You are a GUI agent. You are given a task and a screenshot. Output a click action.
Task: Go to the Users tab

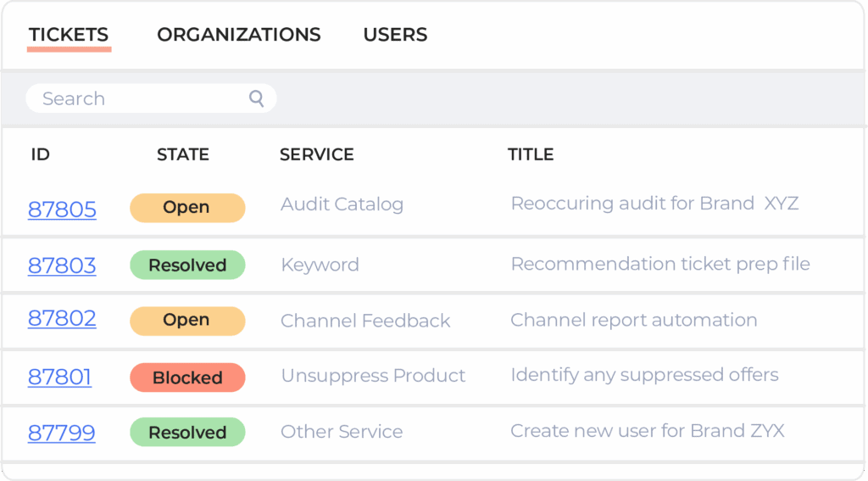coord(395,34)
